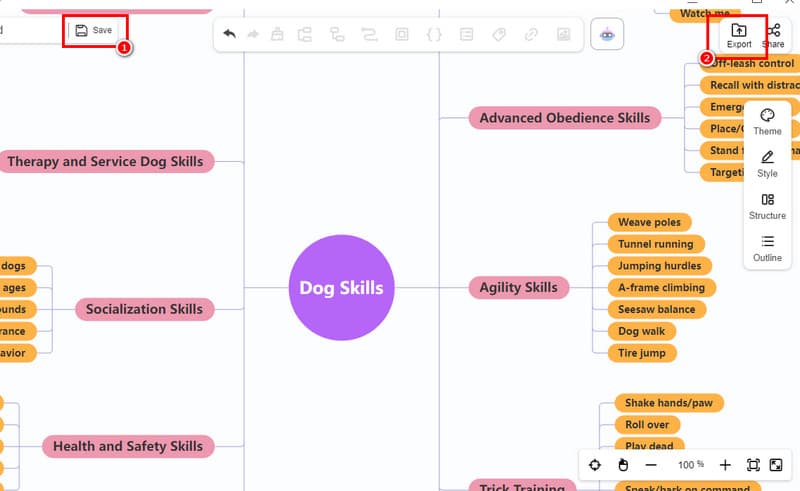800x491 pixels.
Task: Open the AI assistant robot icon
Action: tap(607, 34)
